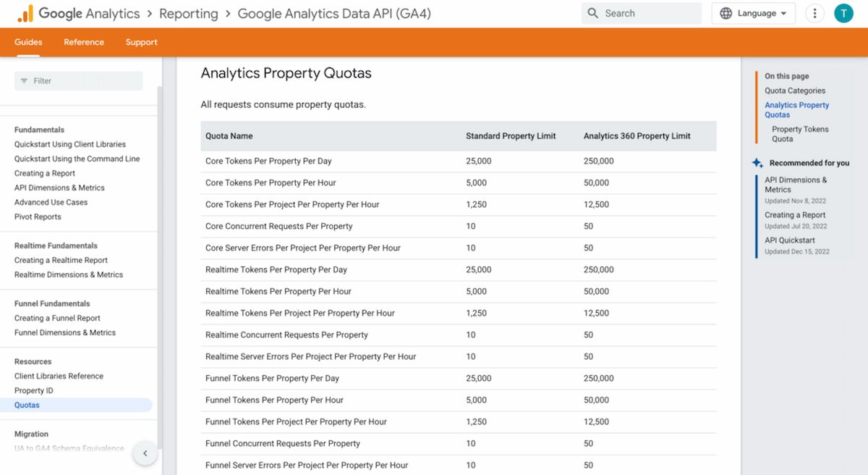Click the Search input field

[642, 13]
